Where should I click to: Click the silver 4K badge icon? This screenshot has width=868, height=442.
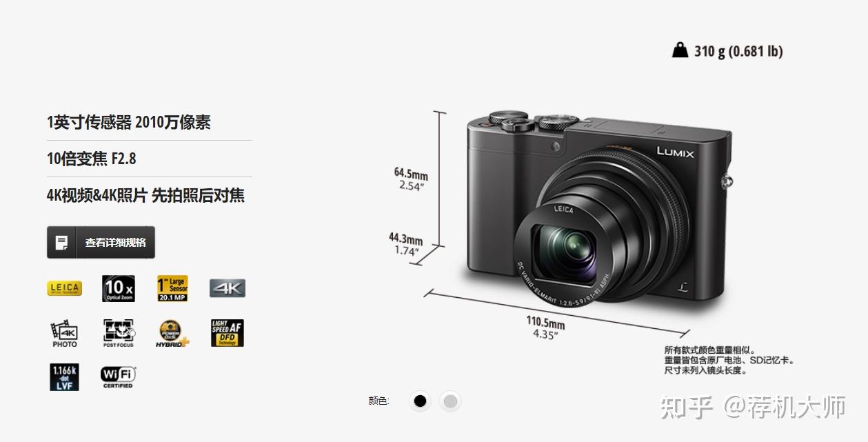coord(228,288)
